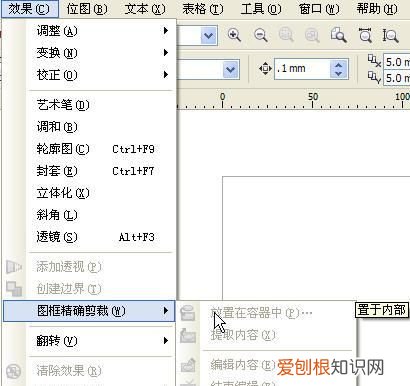Click the 编辑内容 edit icon
Image resolution: width=410 pixels, height=386 pixels.
(188, 365)
